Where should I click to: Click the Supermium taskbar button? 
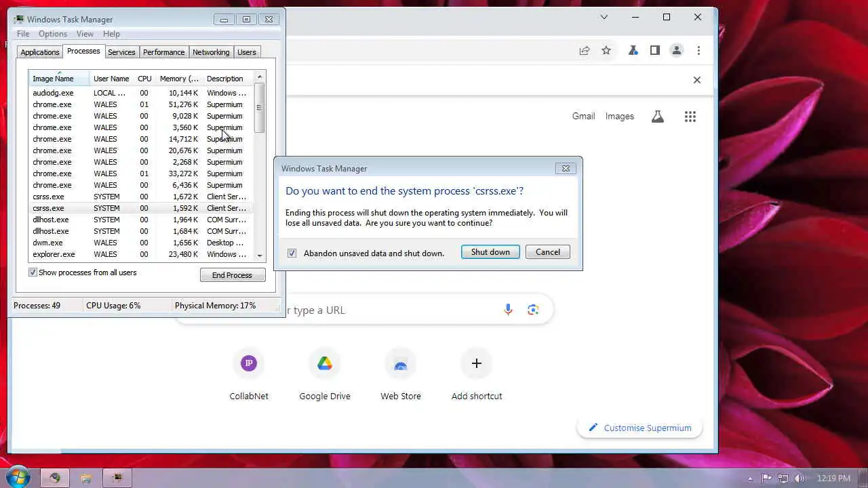pos(54,478)
